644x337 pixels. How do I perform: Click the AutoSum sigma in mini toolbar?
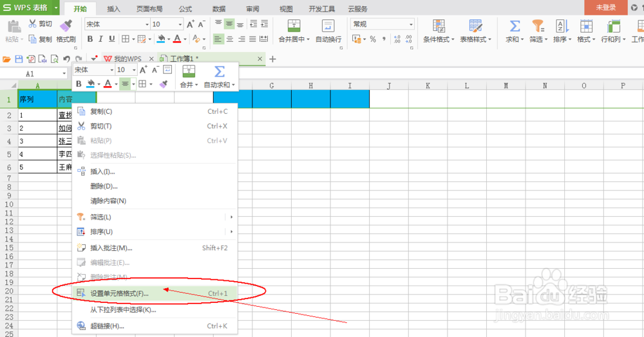point(220,72)
